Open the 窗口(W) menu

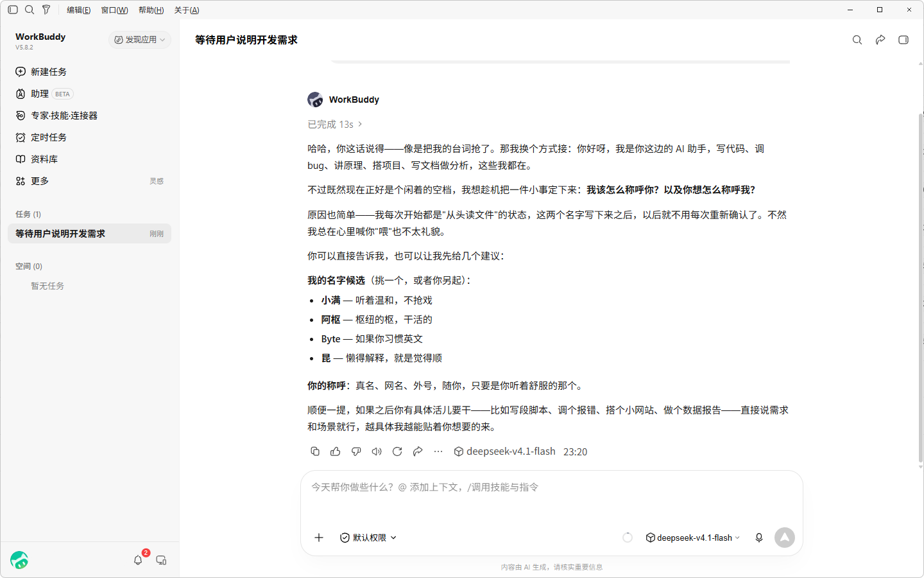(x=114, y=10)
